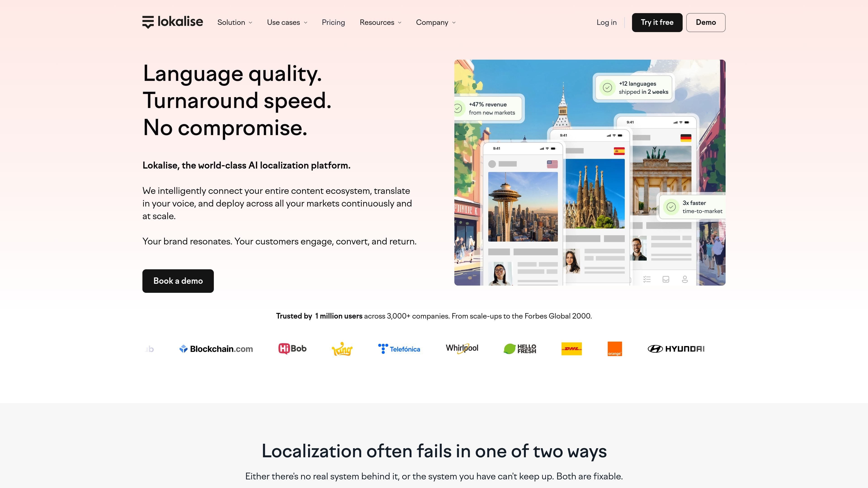Click the '+12 languages shipped in 2 weeks' badge

[634, 88]
